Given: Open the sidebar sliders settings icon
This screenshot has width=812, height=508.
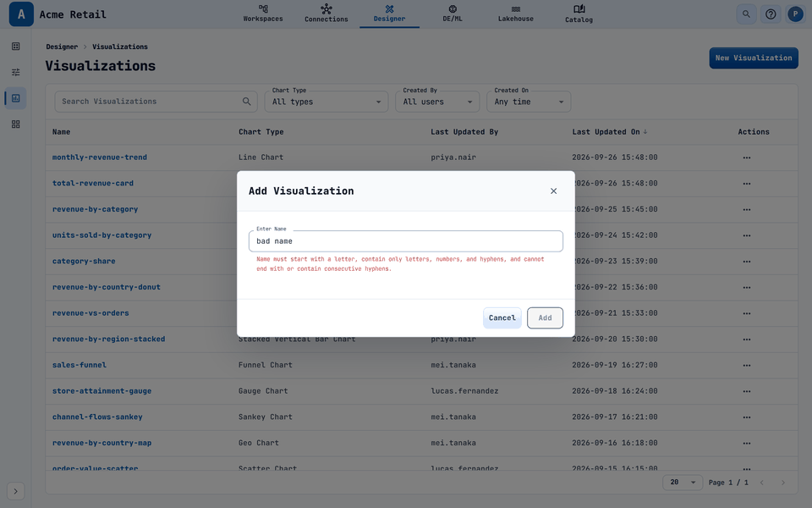Looking at the screenshot, I should point(15,72).
